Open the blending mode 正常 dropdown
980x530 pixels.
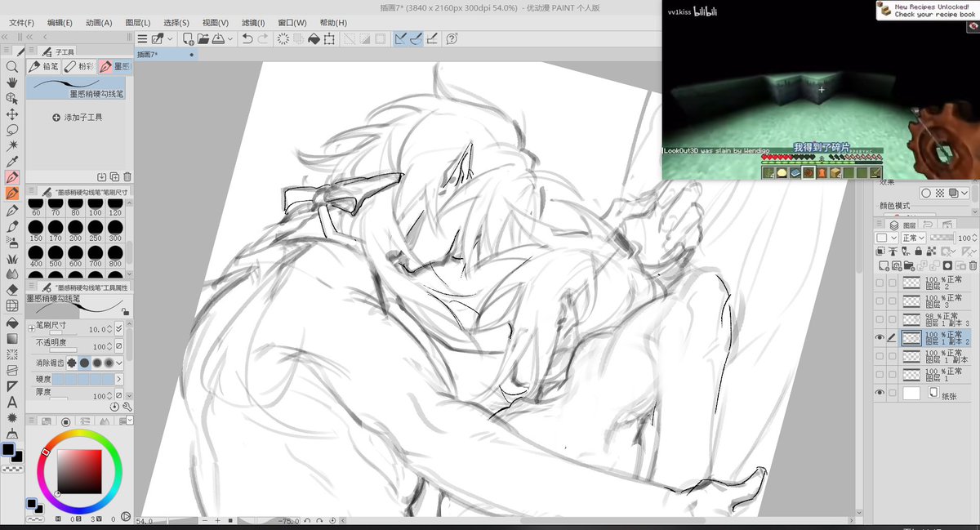click(912, 238)
